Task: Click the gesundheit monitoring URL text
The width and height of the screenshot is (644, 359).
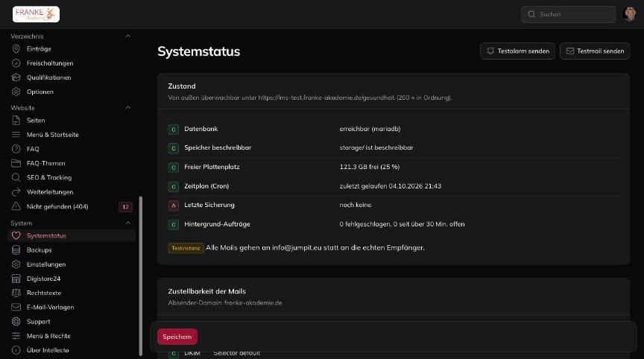Action: pos(326,98)
